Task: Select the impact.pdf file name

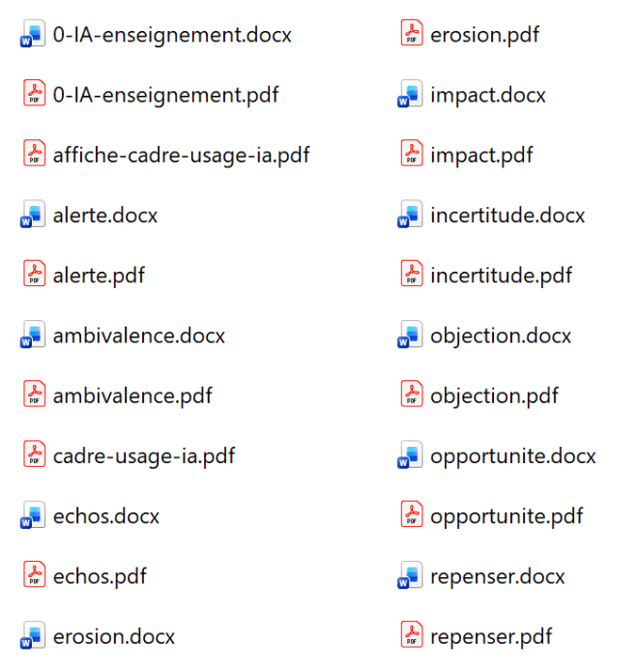Action: tap(481, 155)
